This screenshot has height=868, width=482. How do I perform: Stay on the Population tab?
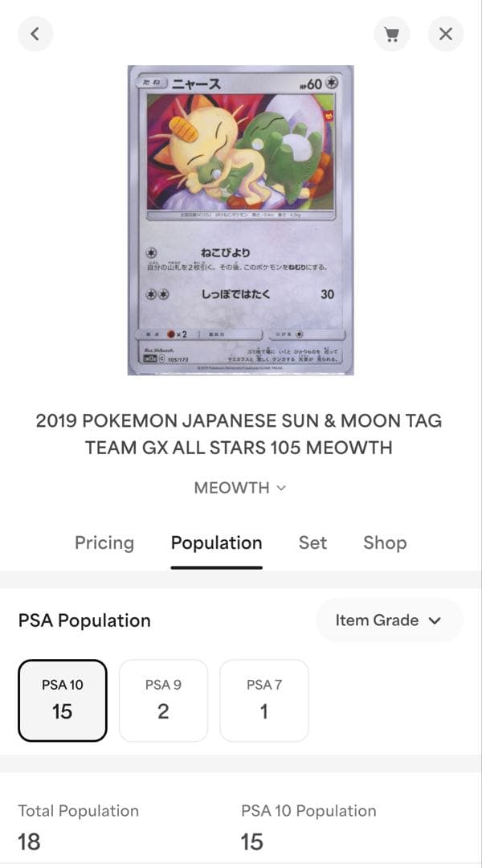click(x=215, y=543)
